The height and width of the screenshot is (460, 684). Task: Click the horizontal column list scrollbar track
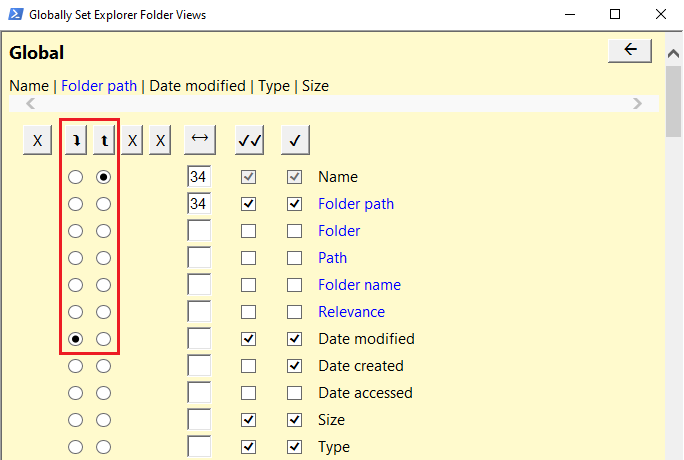pos(334,104)
